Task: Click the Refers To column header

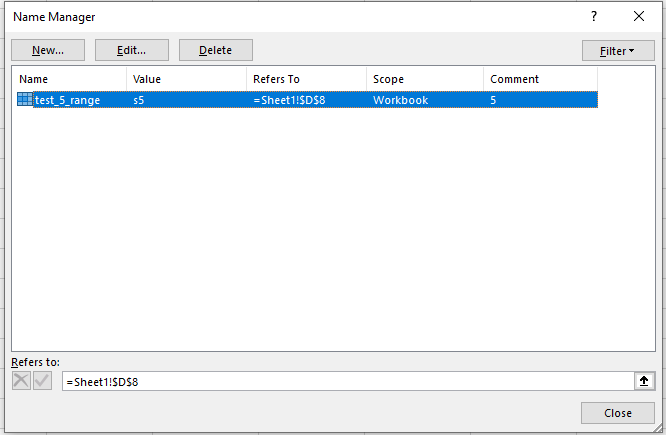Action: (x=306, y=79)
